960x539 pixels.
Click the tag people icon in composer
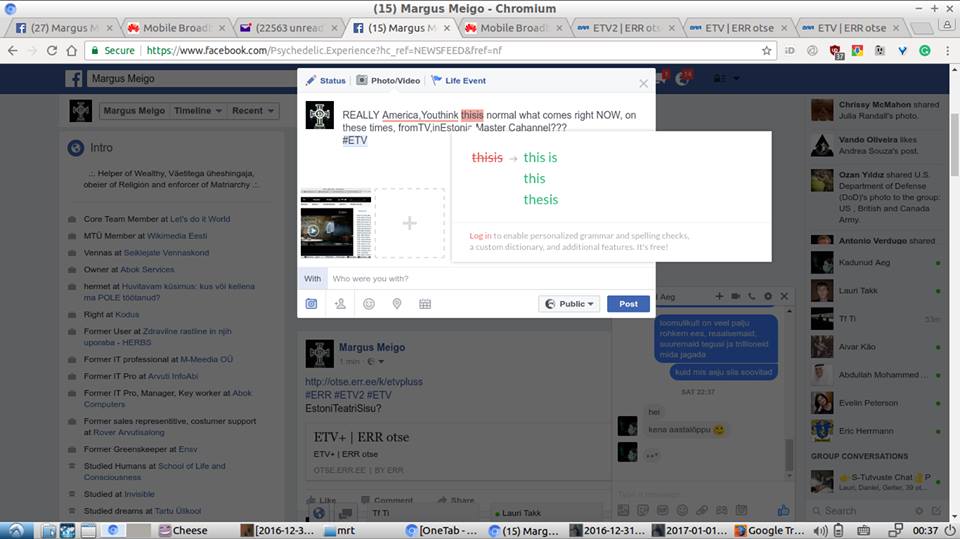coord(340,304)
